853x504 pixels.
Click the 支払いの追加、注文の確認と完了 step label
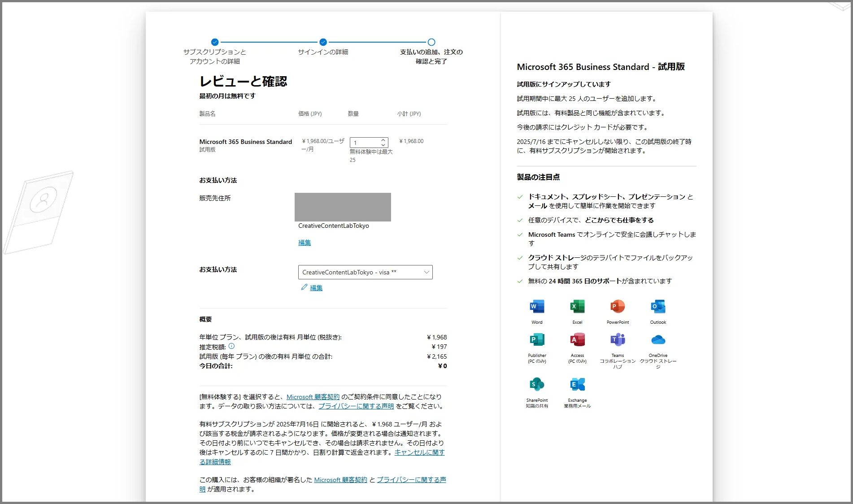[431, 56]
